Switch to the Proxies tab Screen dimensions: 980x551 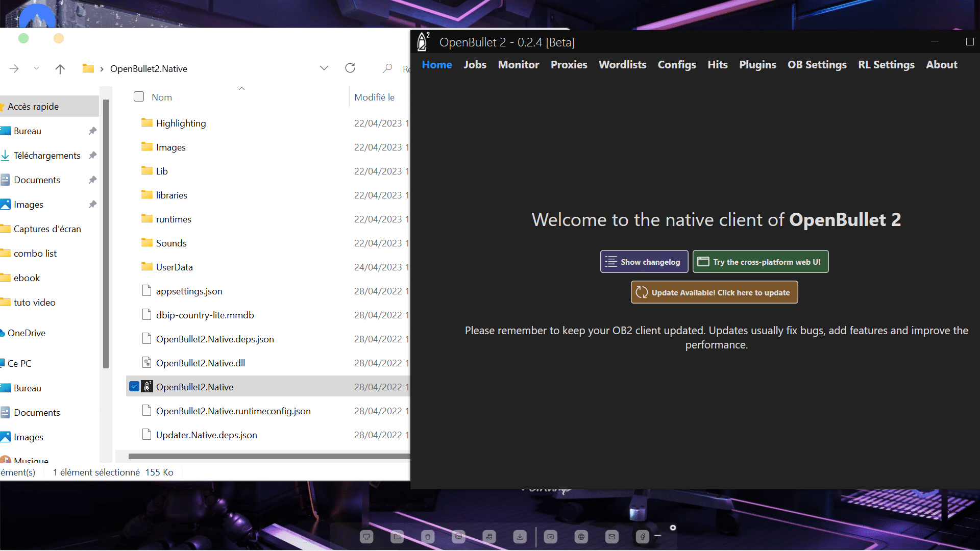click(569, 65)
